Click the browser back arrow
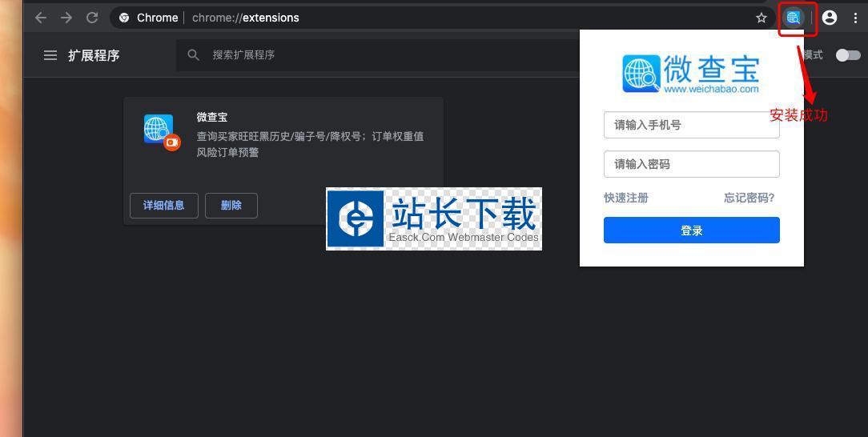Image resolution: width=868 pixels, height=437 pixels. click(x=41, y=18)
